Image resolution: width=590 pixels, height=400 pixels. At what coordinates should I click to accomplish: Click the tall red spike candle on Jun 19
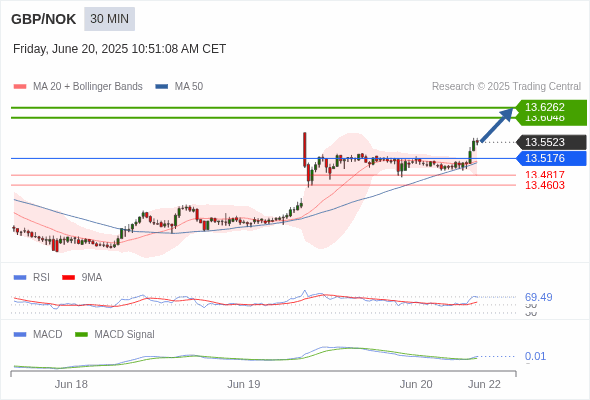[x=304, y=150]
